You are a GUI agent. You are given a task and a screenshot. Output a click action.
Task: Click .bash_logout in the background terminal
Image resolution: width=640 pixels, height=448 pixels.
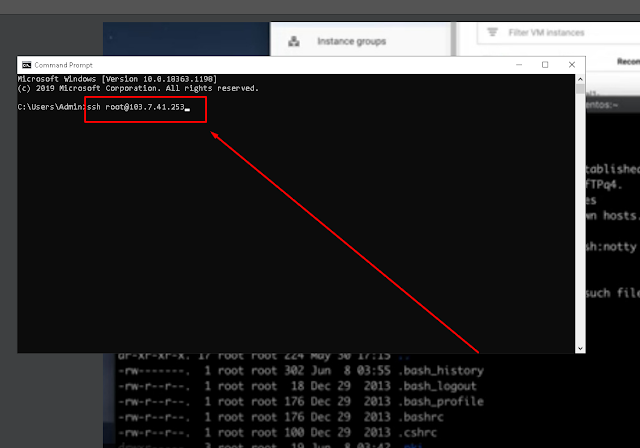click(437, 386)
